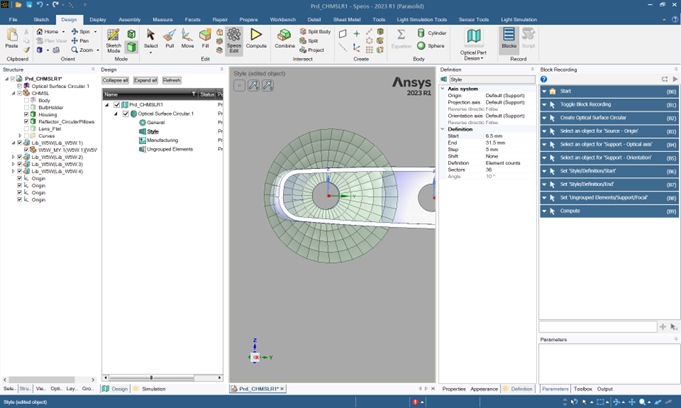Choose the Project tool
This screenshot has width=681, height=408.
[x=312, y=50]
